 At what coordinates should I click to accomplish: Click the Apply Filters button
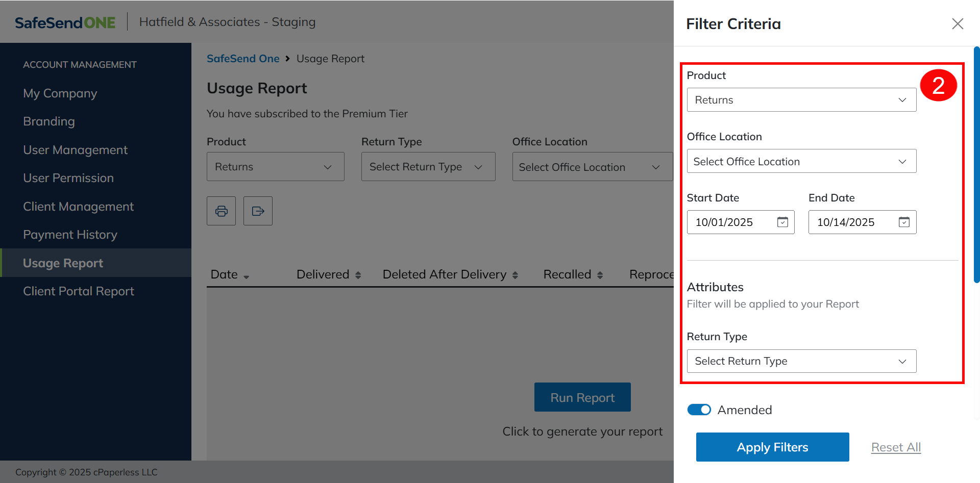[772, 447]
